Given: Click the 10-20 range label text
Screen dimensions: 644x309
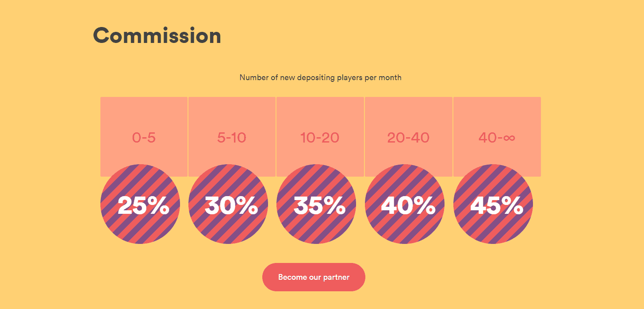Looking at the screenshot, I should coord(319,138).
